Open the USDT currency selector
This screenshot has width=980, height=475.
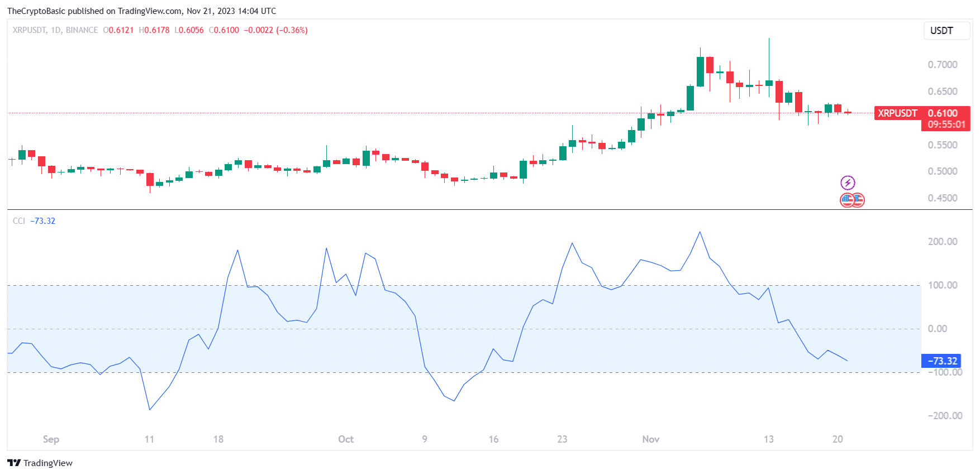pos(946,31)
